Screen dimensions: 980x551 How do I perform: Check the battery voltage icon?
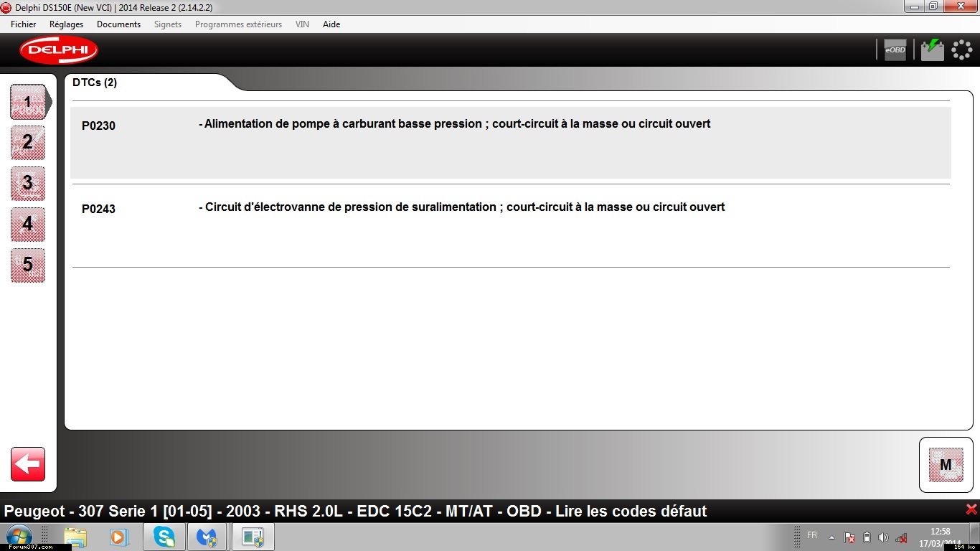tap(932, 50)
